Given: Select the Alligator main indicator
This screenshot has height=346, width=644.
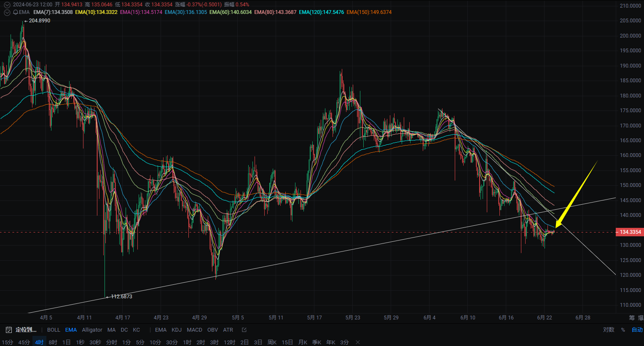Looking at the screenshot, I should click(92, 330).
